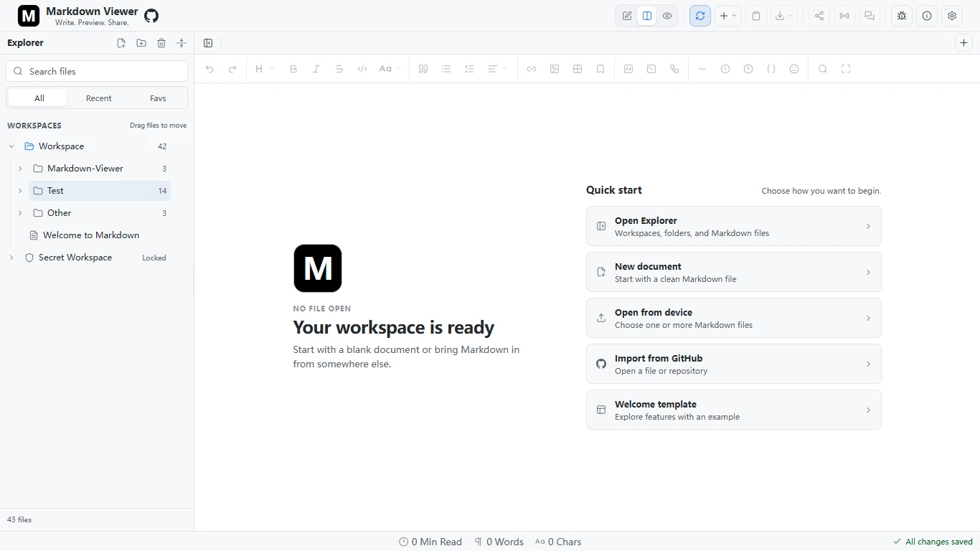980x551 pixels.
Task: Open the GitHub repository icon beside the title
Action: [151, 16]
